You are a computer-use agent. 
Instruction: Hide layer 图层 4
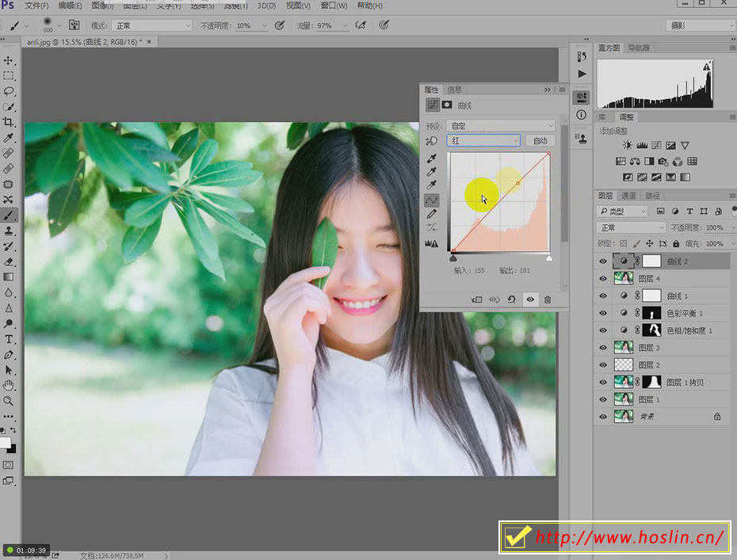603,279
